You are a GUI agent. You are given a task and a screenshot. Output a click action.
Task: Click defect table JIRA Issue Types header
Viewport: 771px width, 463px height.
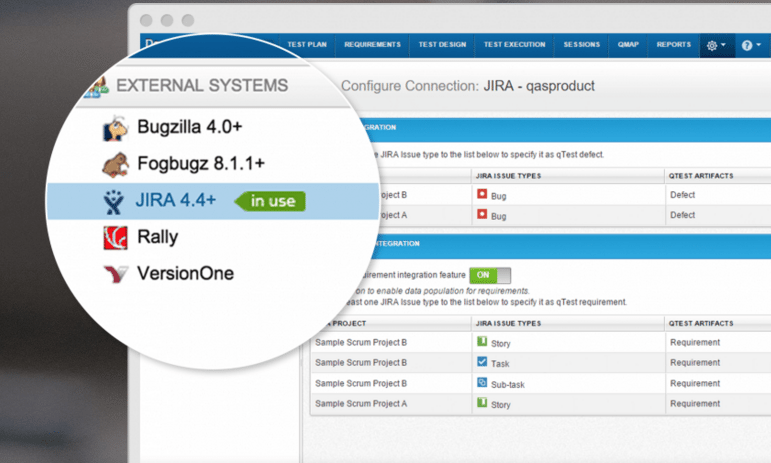508,176
